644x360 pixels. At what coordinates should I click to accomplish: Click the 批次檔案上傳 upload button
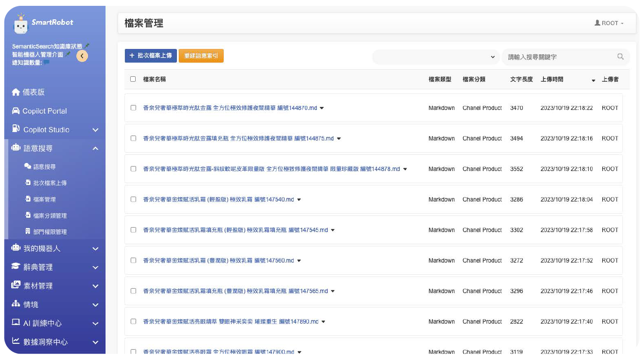tap(150, 56)
